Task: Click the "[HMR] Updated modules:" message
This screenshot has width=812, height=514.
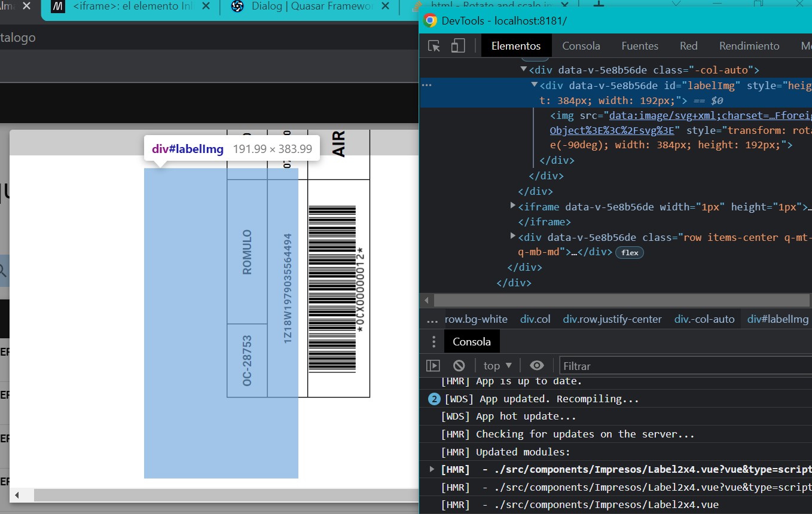Action: (x=505, y=452)
